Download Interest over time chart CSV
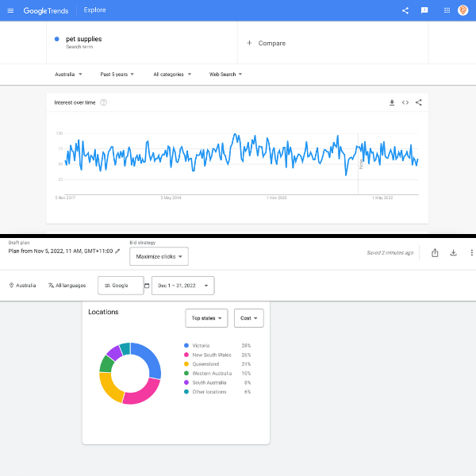 [392, 102]
